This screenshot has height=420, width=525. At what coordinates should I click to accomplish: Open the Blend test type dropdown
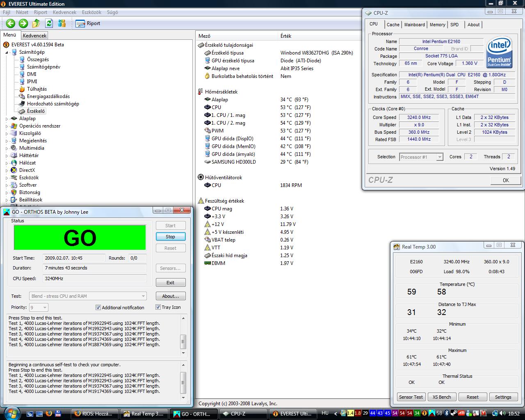tap(88, 296)
